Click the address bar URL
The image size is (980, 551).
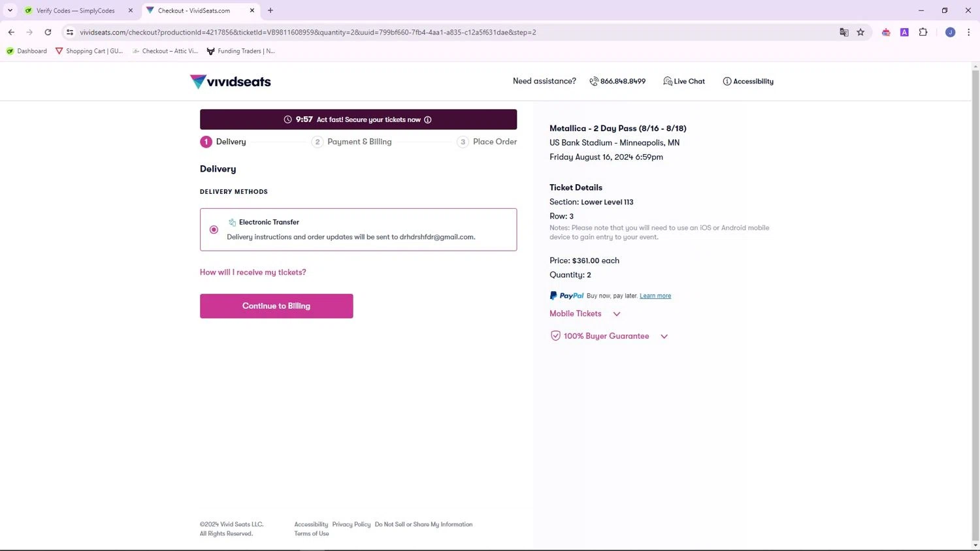(x=308, y=32)
